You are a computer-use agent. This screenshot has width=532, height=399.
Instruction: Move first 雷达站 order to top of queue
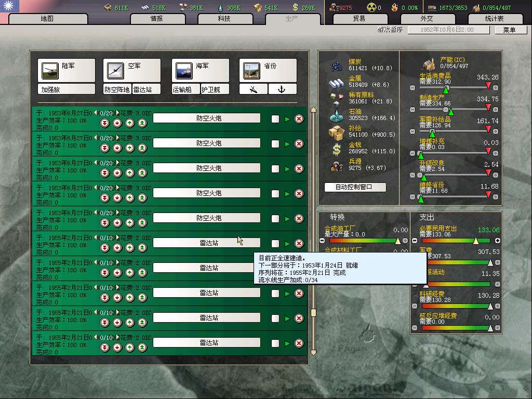(x=142, y=248)
